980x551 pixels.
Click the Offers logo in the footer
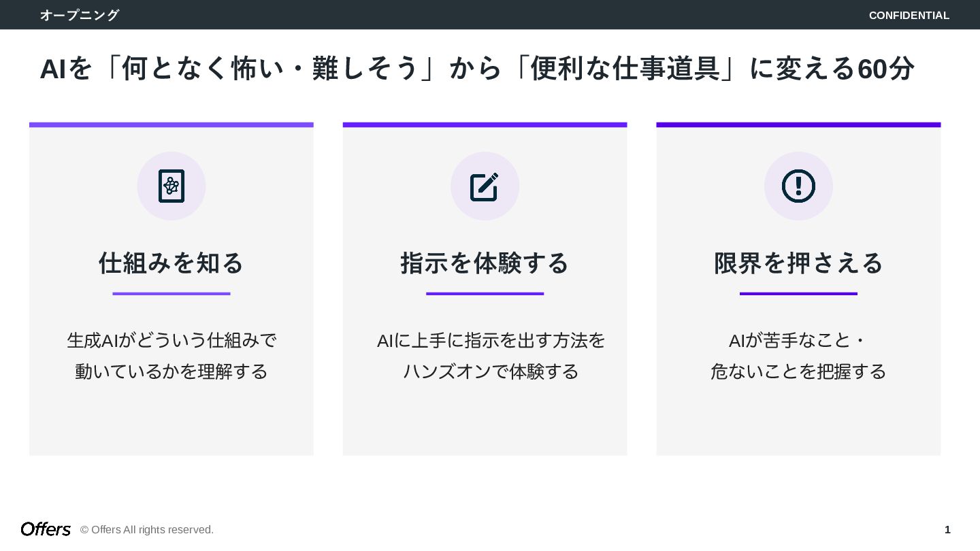click(46, 529)
